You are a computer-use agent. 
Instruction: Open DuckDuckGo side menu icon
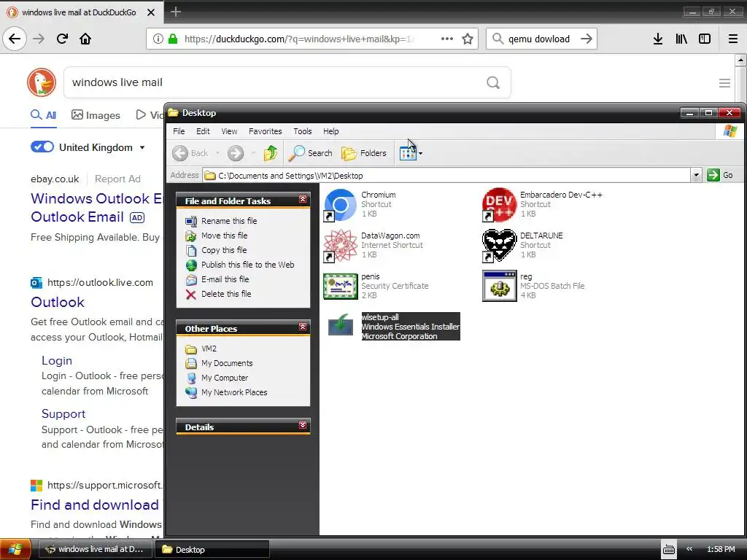pos(724,83)
